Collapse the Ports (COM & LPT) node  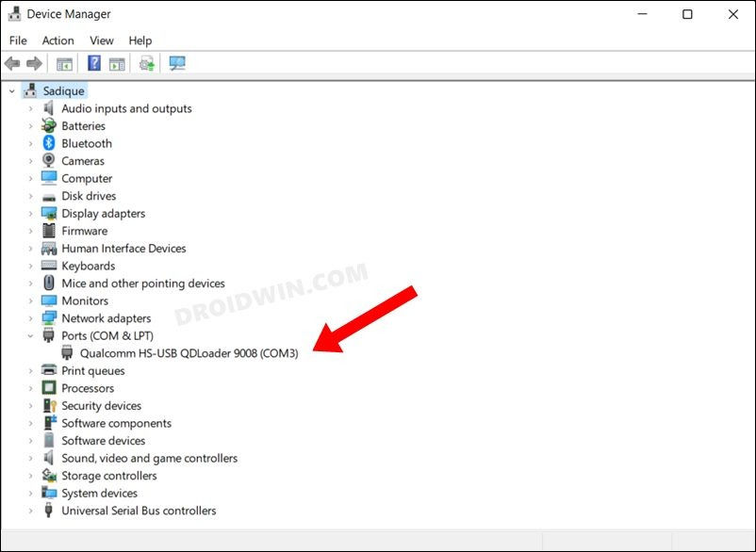click(x=30, y=335)
